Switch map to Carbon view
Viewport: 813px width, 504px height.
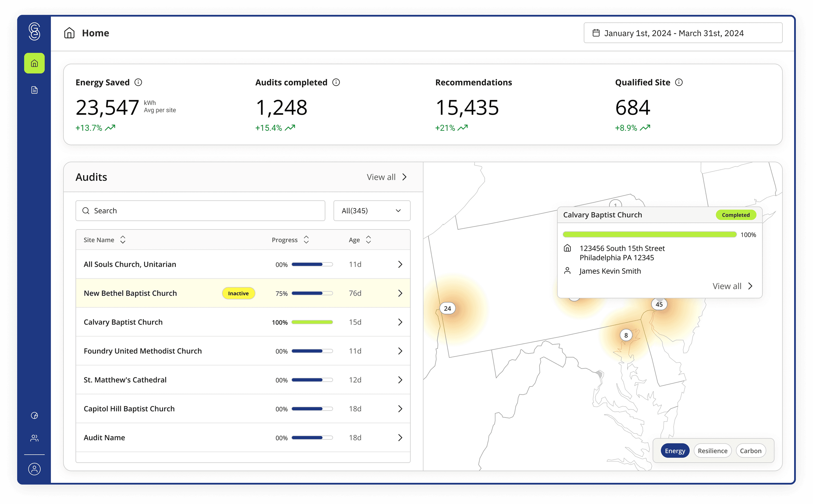point(750,451)
